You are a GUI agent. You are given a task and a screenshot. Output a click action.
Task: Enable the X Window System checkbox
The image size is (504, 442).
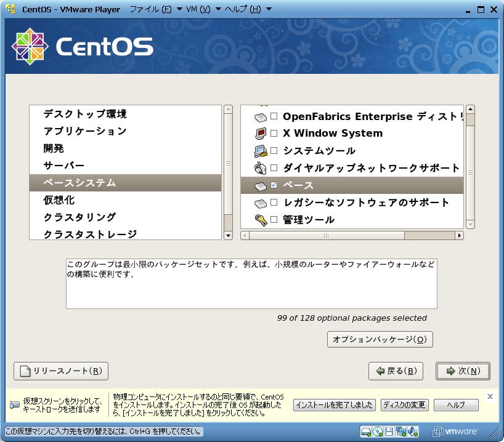274,134
